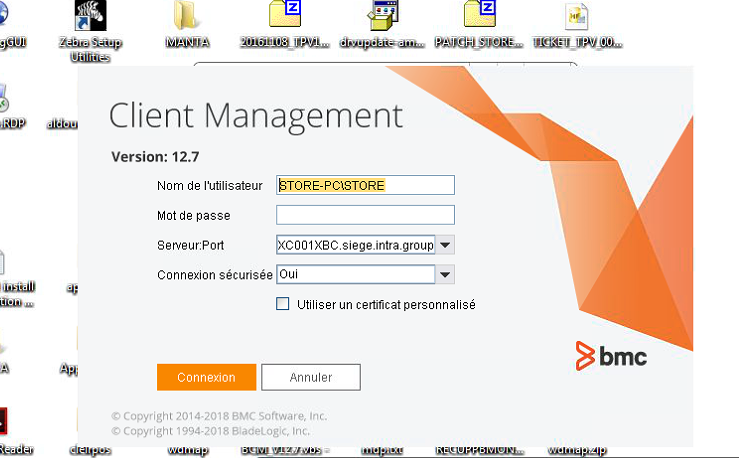Expand the Serveur:Port dropdown arrow
739x458 pixels.
(x=446, y=245)
